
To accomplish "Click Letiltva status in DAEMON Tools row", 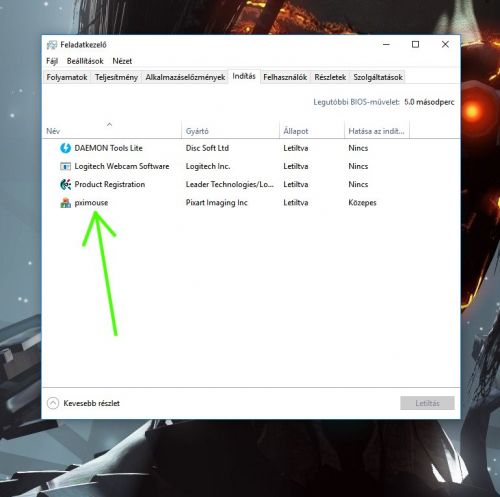I will pyautogui.click(x=296, y=148).
